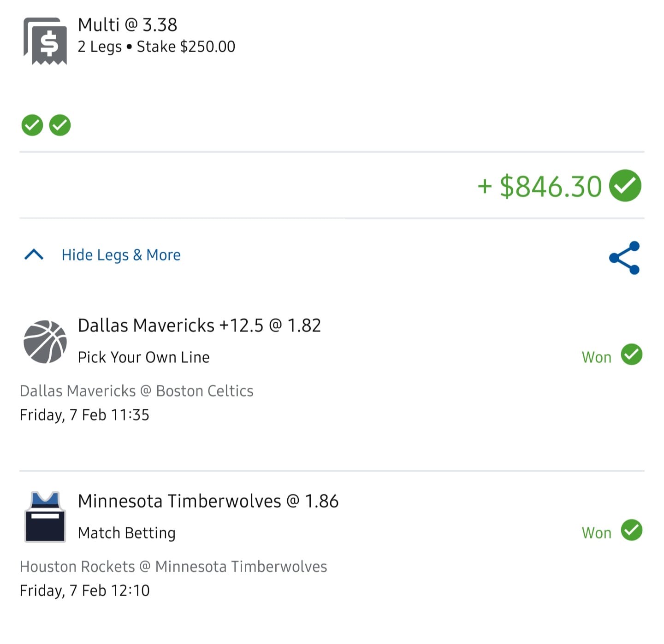Click the share icon
The image size is (664, 644).
[x=624, y=258]
